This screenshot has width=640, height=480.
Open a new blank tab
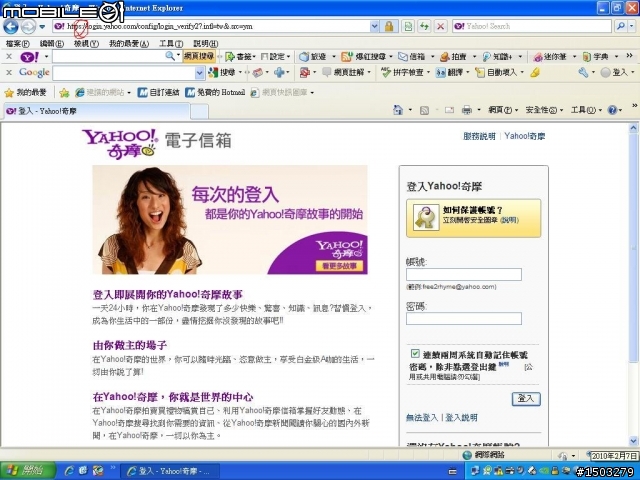200,111
